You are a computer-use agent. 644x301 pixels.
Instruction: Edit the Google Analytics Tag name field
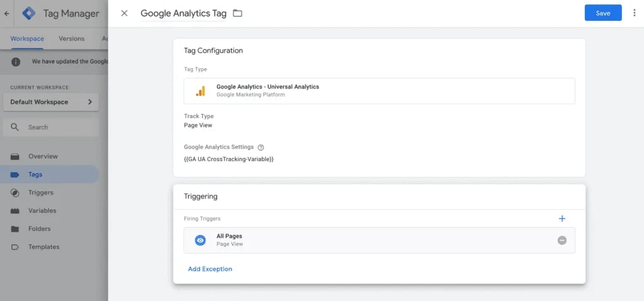[x=183, y=13]
